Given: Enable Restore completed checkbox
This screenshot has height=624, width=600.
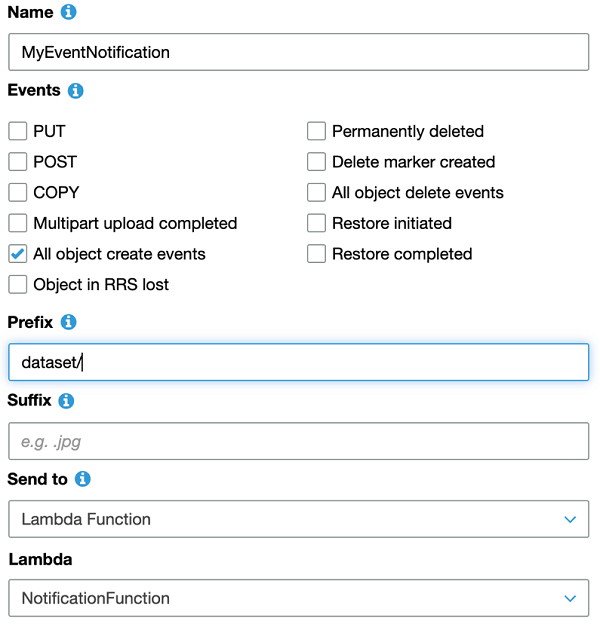Looking at the screenshot, I should click(316, 254).
